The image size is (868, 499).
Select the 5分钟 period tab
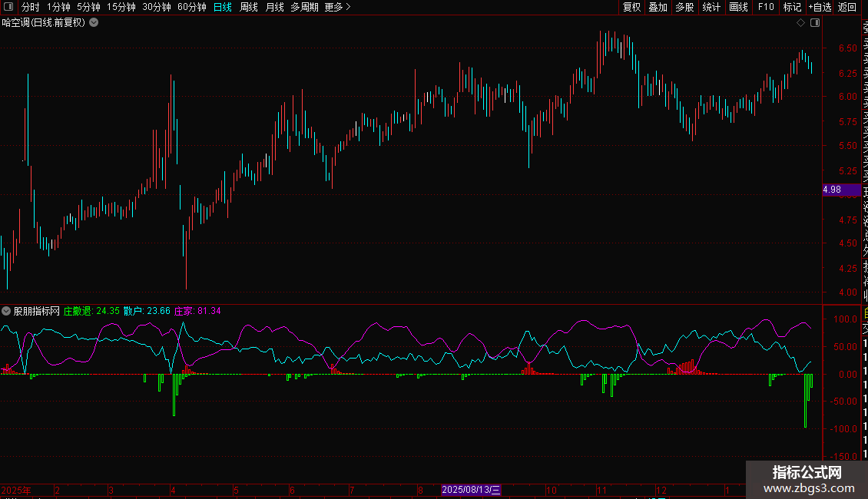click(88, 7)
